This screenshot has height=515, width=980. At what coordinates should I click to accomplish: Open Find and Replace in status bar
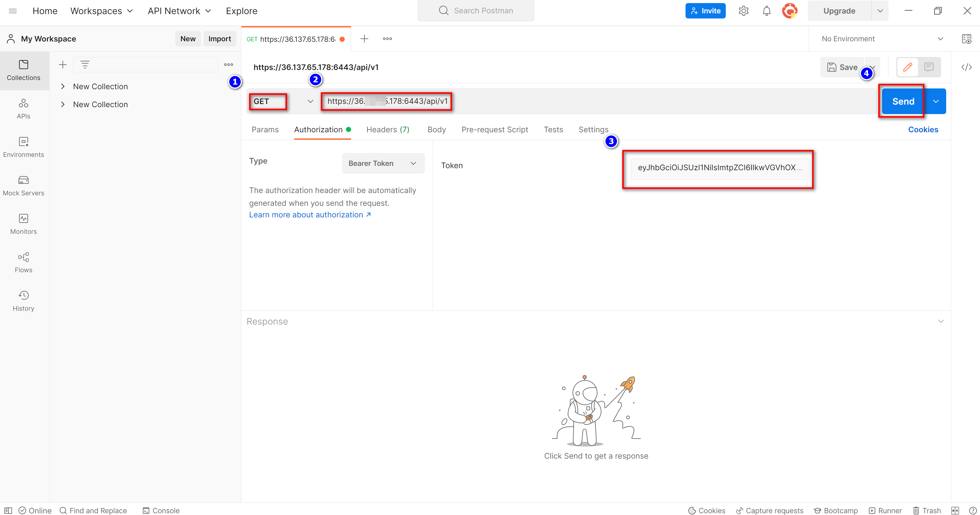click(93, 510)
